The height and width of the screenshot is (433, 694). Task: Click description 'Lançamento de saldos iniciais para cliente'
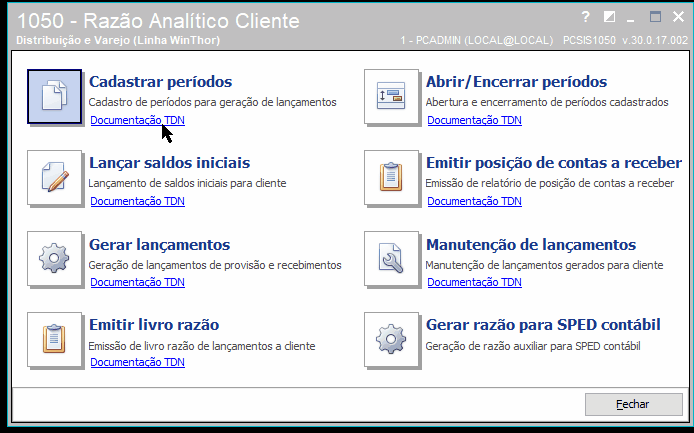click(187, 183)
